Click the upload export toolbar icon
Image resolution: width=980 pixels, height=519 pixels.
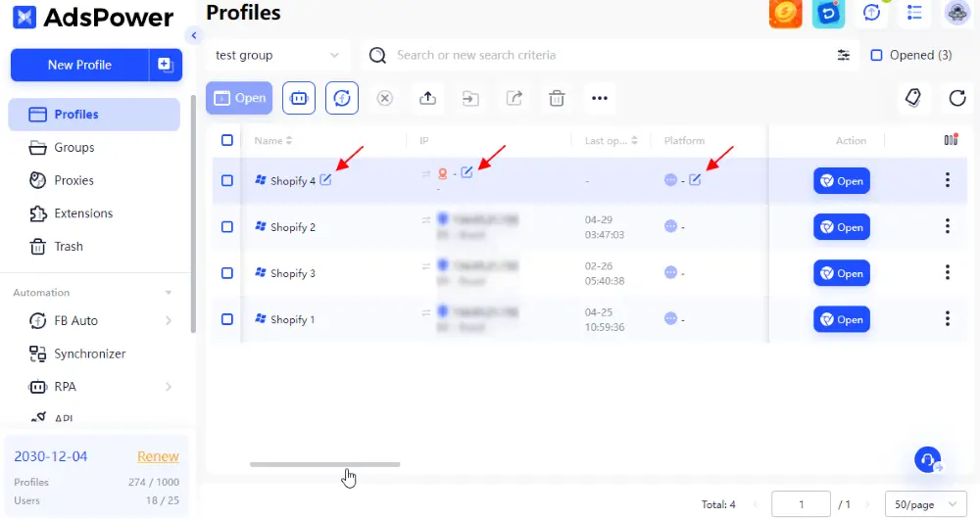click(427, 98)
